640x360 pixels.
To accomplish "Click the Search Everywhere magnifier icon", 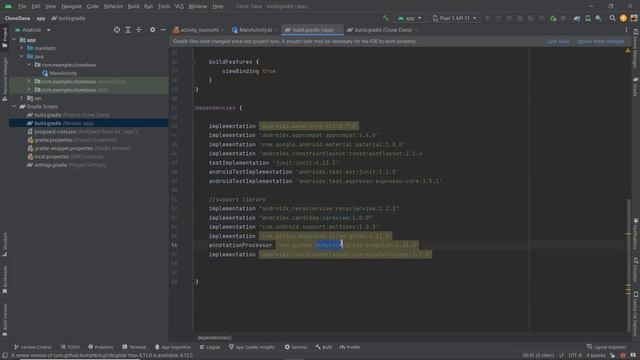I will click(x=612, y=18).
